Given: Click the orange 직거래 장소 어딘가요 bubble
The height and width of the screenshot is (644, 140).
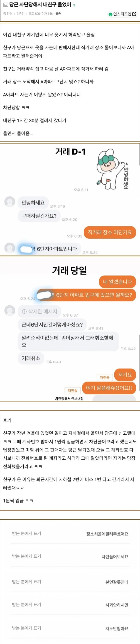Looking at the screenshot, I should pyautogui.click(x=110, y=232).
